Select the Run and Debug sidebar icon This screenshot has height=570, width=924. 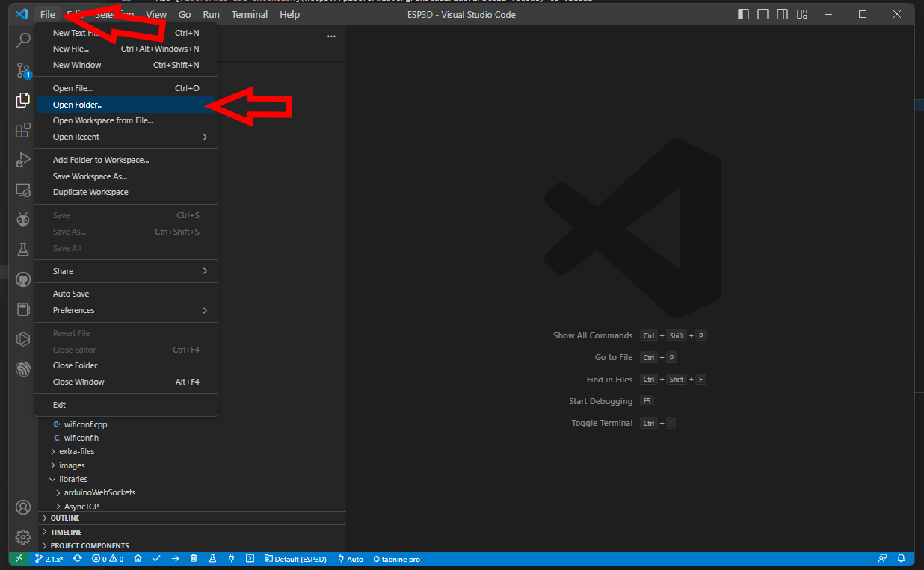(x=22, y=160)
